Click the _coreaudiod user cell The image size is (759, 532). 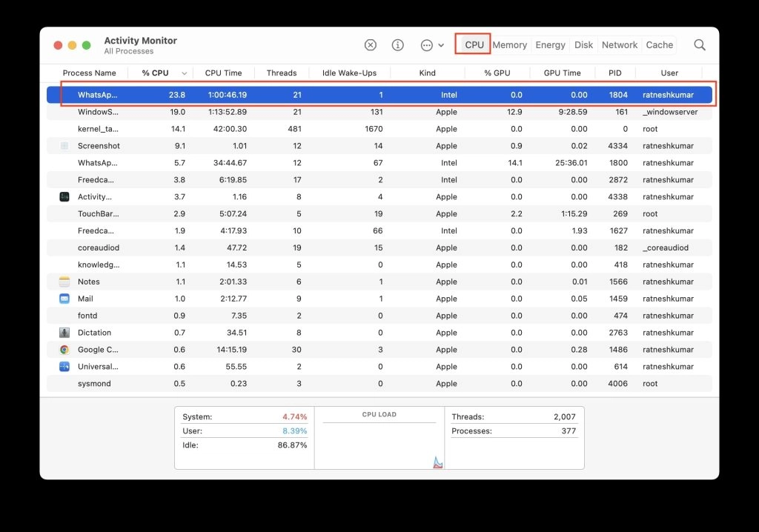[666, 247]
